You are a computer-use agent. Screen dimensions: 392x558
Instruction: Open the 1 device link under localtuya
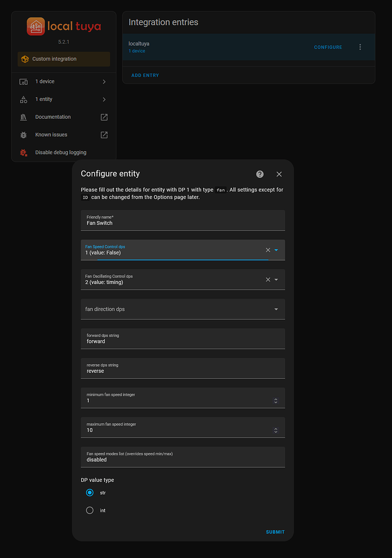click(x=137, y=51)
